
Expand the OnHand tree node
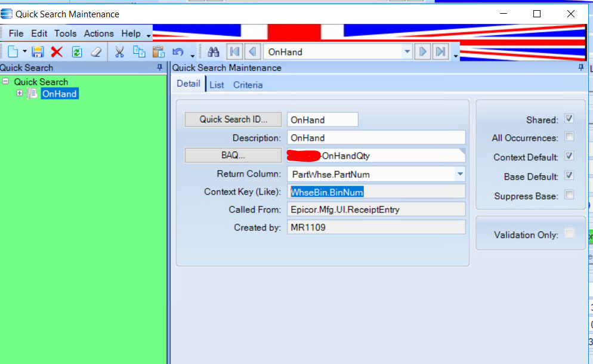[20, 93]
